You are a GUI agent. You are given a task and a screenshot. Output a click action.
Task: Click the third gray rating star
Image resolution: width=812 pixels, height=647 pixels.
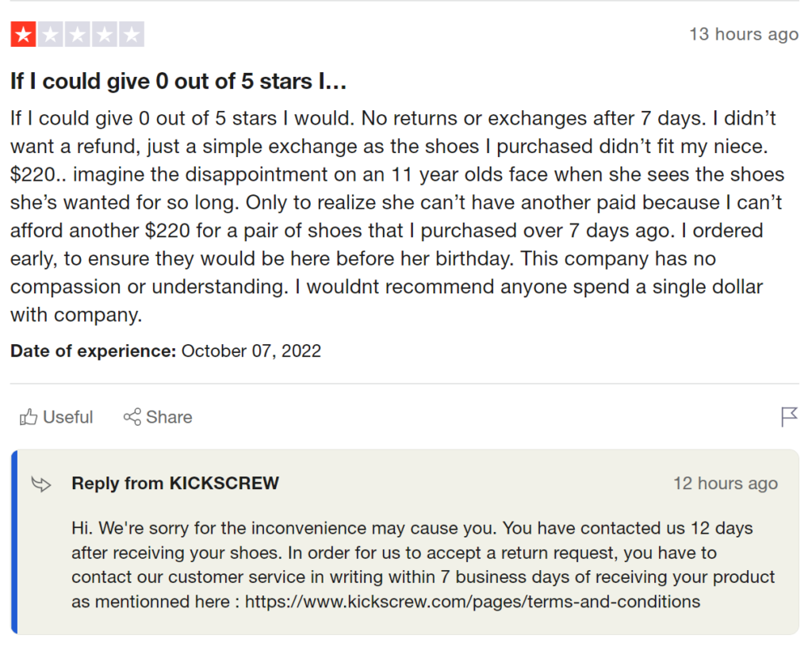pyautogui.click(x=78, y=35)
